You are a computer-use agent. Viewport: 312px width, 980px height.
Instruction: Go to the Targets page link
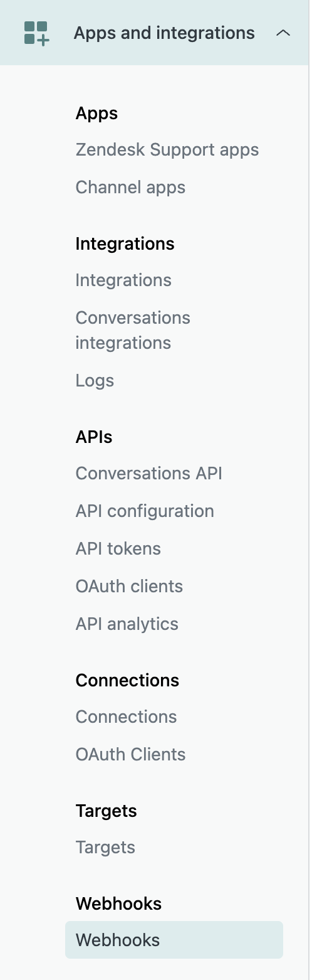105,847
